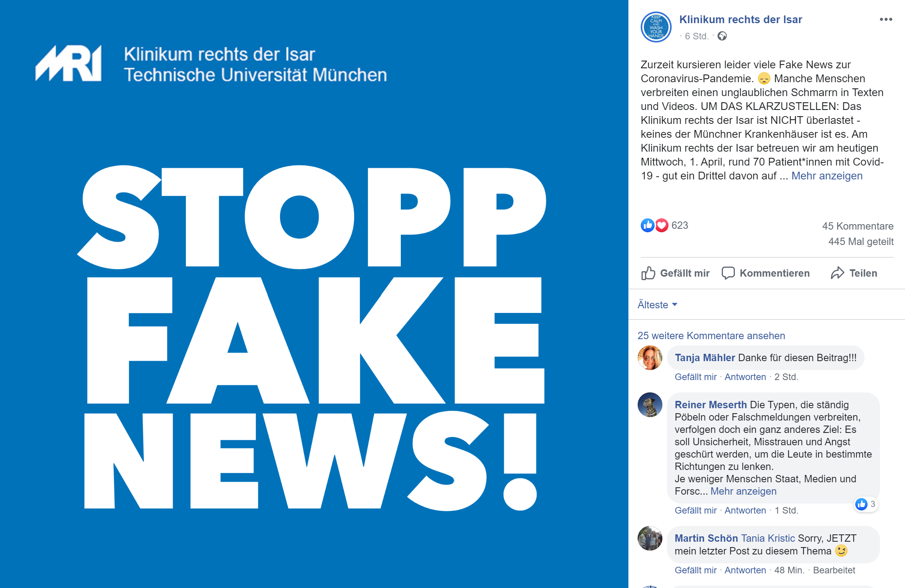The width and height of the screenshot is (905, 588).
Task: Click the thumbs-up Gefällt mir icon
Action: [648, 273]
